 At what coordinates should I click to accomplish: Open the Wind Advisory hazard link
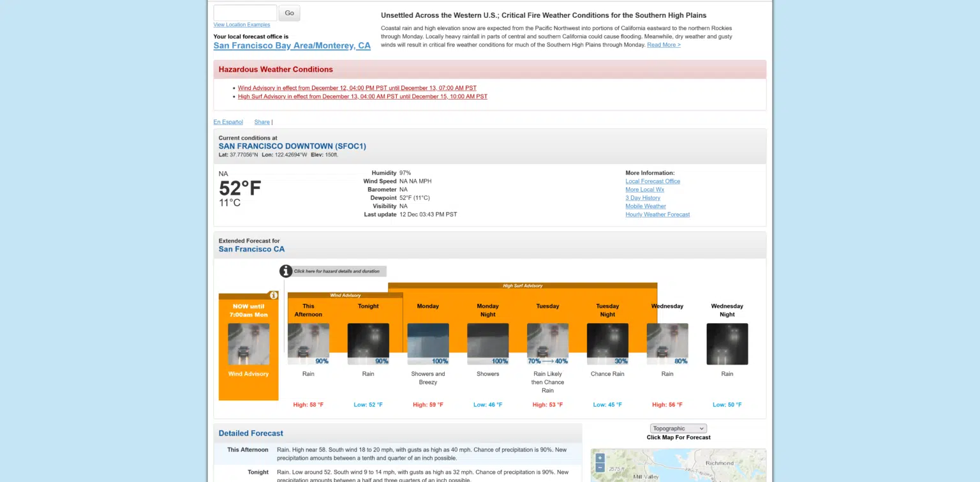click(357, 88)
